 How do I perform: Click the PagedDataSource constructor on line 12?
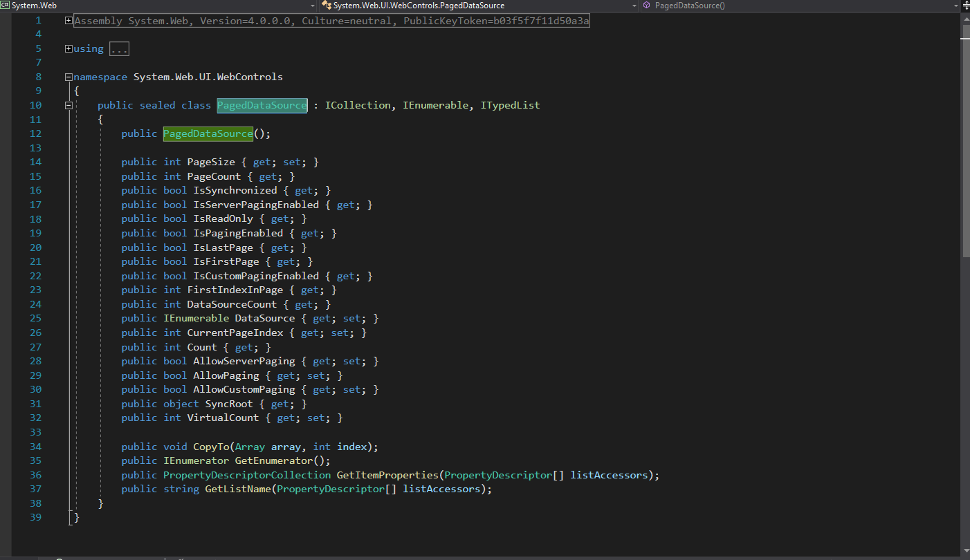point(208,133)
